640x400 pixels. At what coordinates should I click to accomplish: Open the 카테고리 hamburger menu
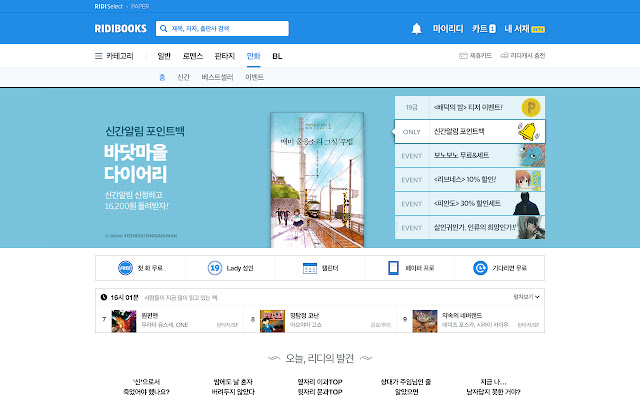click(x=98, y=56)
